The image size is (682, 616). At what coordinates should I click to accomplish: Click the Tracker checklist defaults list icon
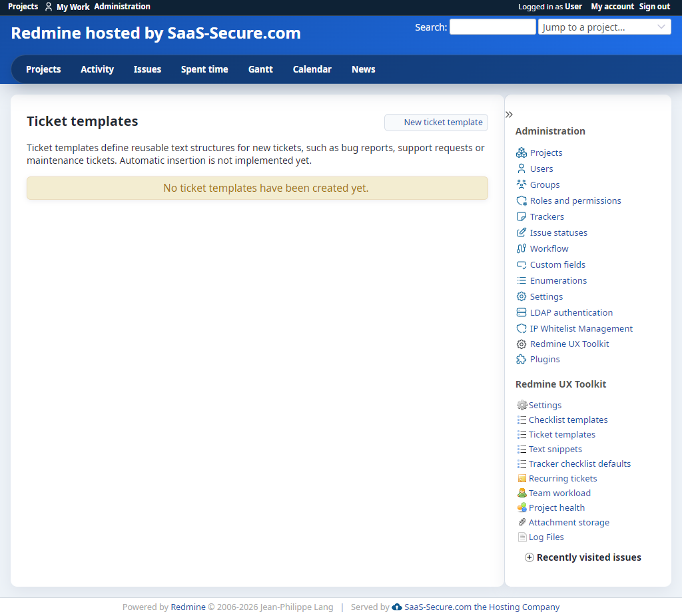pyautogui.click(x=522, y=463)
